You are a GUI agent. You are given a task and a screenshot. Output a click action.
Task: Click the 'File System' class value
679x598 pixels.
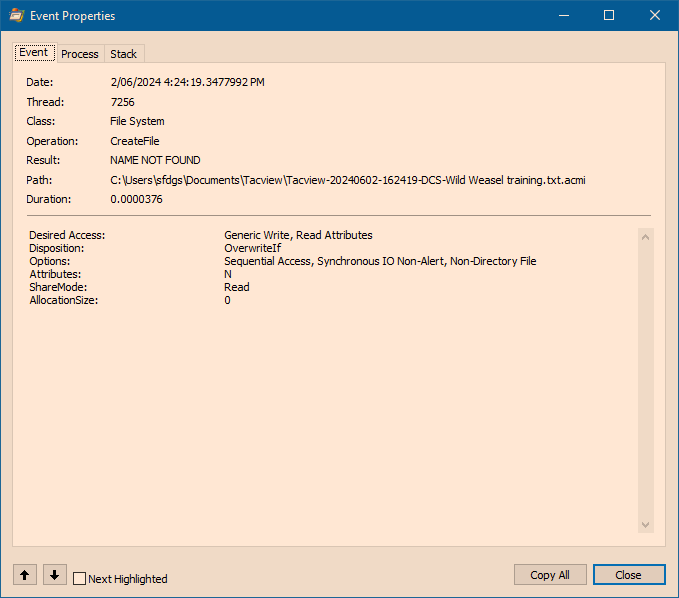pyautogui.click(x=137, y=121)
